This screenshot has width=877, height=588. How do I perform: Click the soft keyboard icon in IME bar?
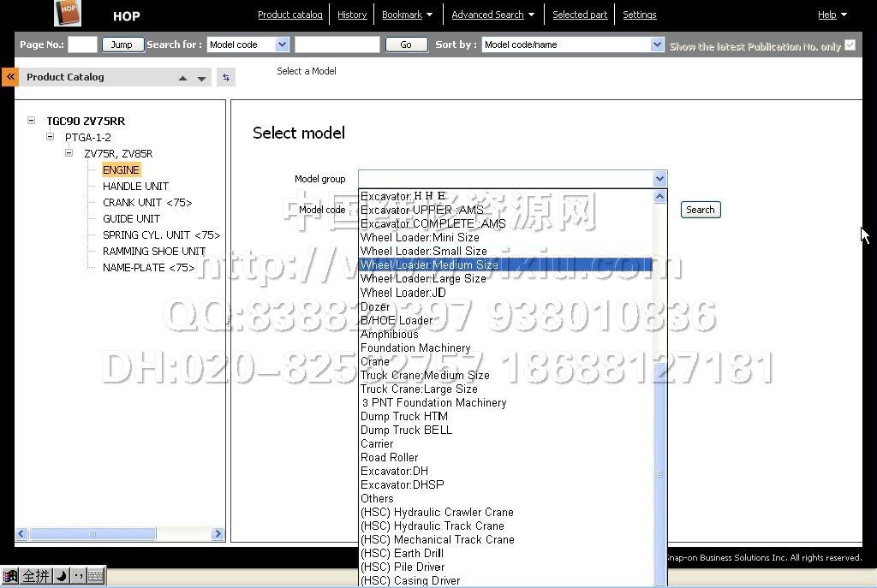(96, 576)
